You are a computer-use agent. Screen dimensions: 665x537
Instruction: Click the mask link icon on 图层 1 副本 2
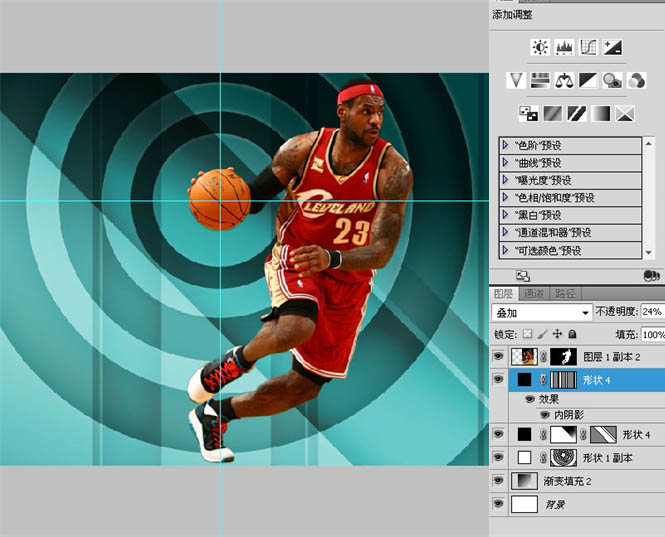tap(543, 357)
